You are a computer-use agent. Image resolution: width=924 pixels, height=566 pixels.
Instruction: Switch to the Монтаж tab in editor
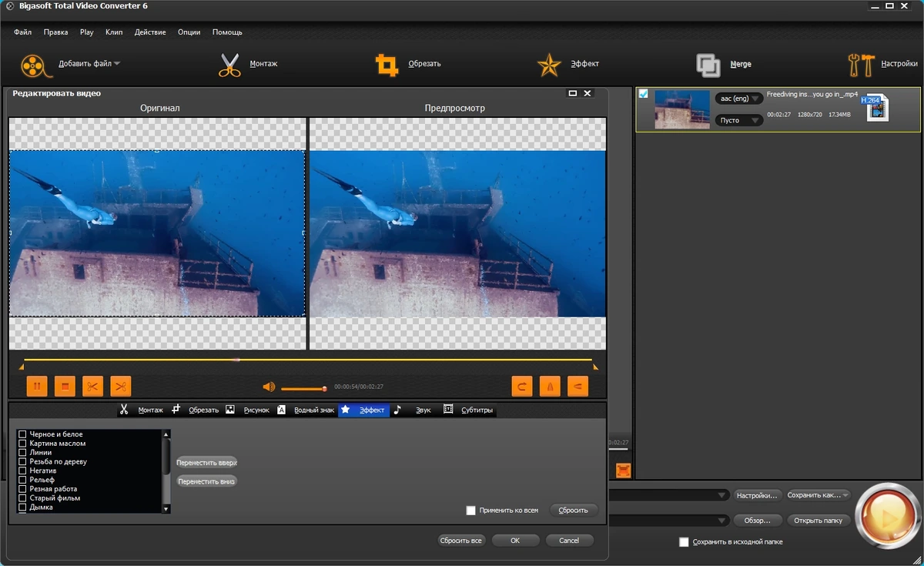coord(142,410)
